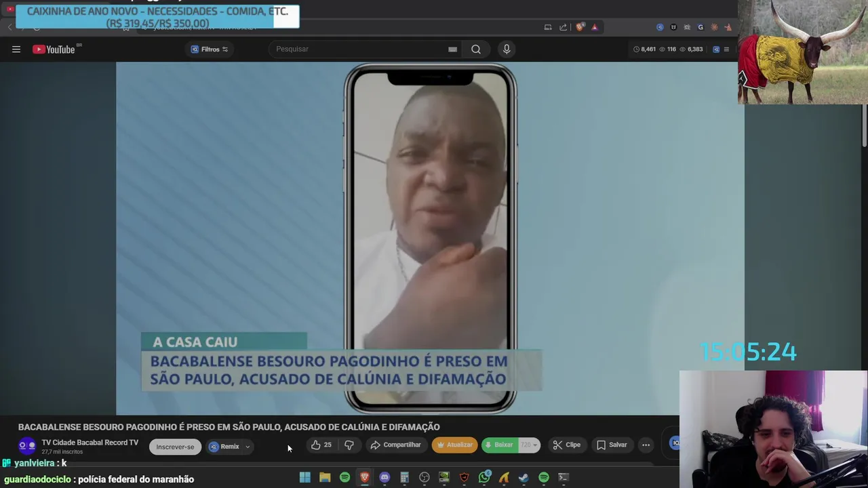Open the orange starburst browser extension

coord(714,27)
